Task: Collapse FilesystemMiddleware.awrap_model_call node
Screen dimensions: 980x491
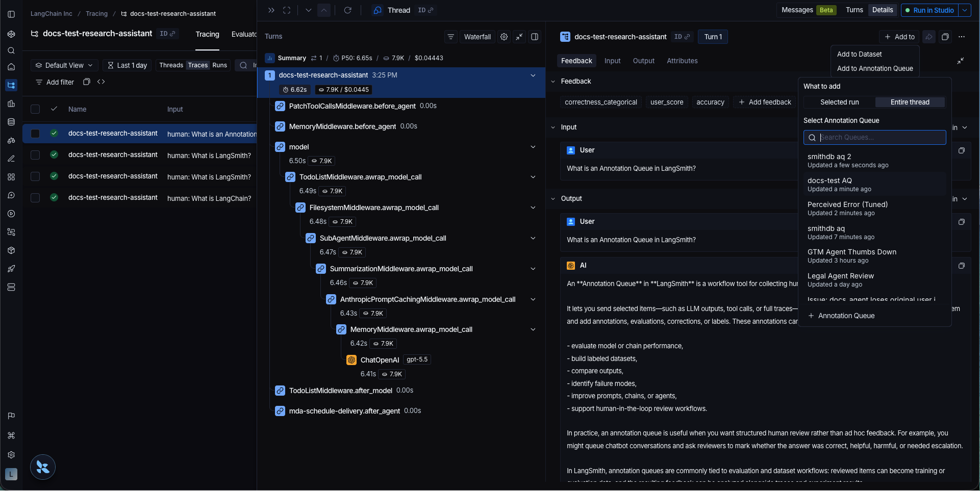Action: tap(533, 208)
